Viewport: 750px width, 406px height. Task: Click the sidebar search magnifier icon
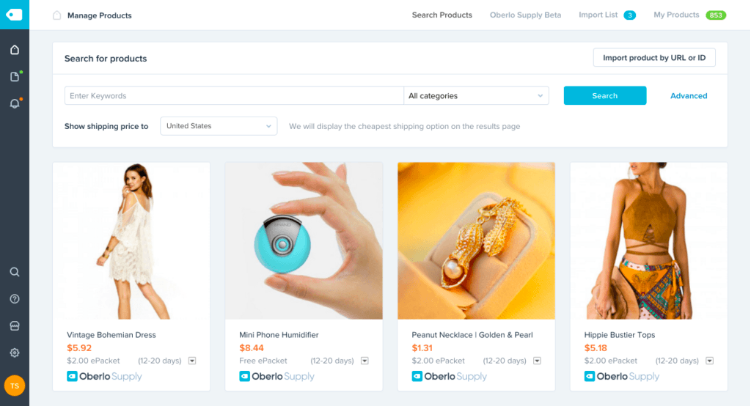(14, 272)
